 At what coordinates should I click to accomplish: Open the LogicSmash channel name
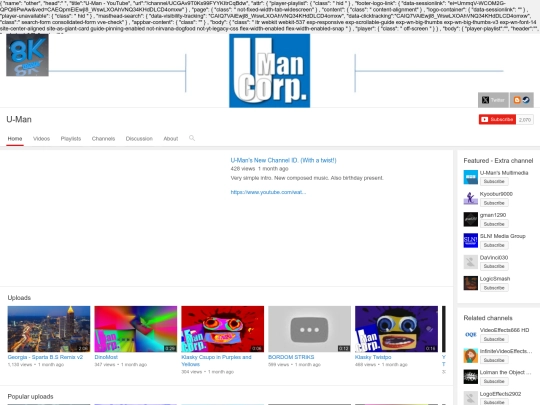(495, 279)
